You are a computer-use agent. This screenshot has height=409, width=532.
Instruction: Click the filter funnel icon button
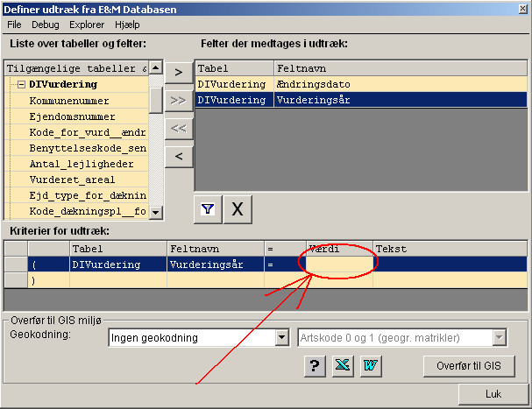coord(207,209)
